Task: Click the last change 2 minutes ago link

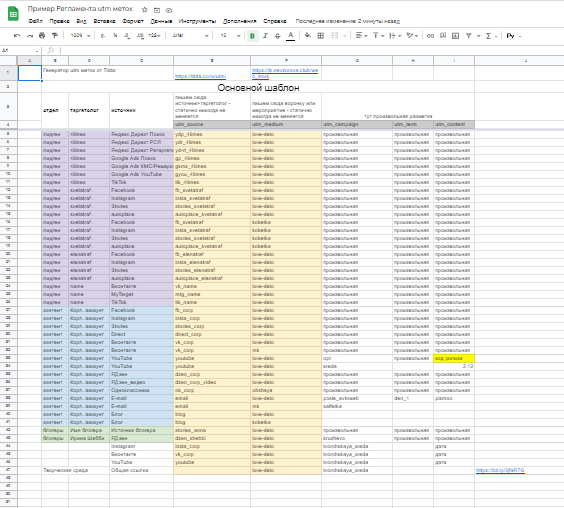Action: 347,21
